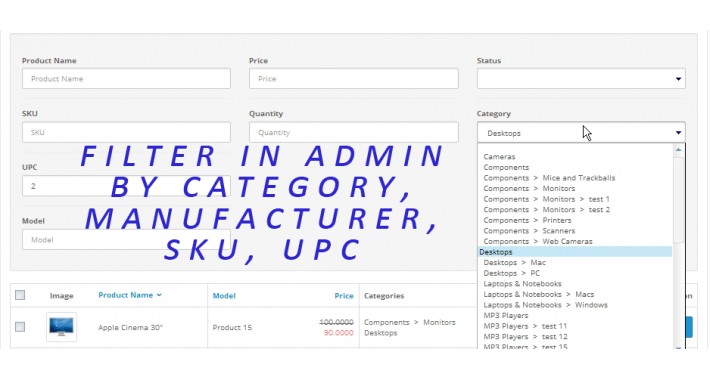This screenshot has width=710, height=380.
Task: Click the sort arrow beside Product Name
Action: tap(159, 295)
